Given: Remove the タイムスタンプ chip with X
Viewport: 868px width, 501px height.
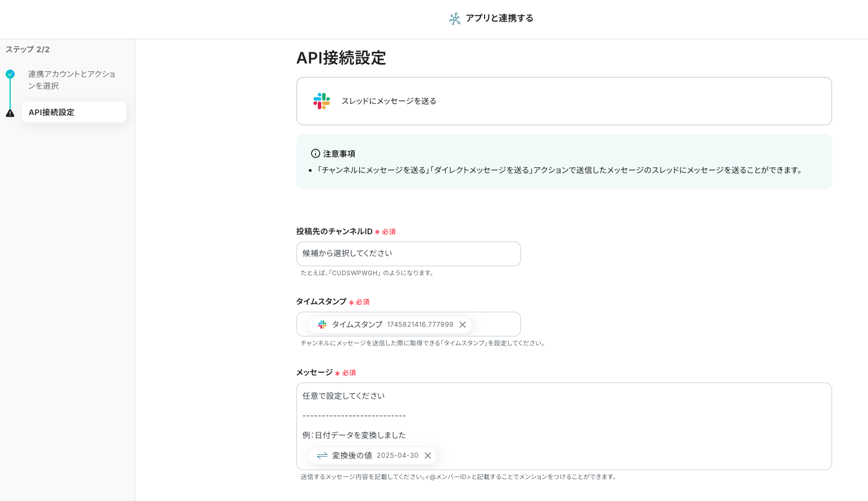Looking at the screenshot, I should tap(463, 325).
